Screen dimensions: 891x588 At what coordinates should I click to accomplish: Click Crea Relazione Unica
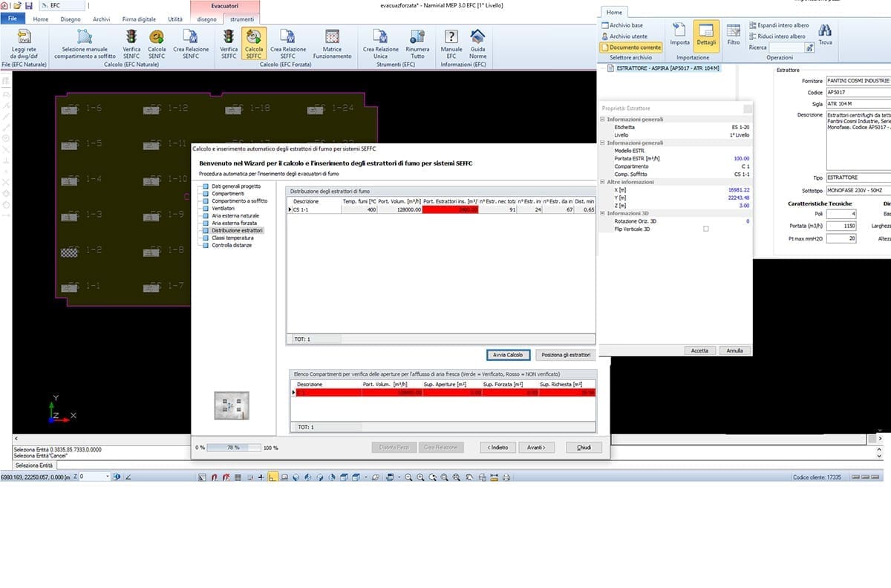click(x=380, y=45)
